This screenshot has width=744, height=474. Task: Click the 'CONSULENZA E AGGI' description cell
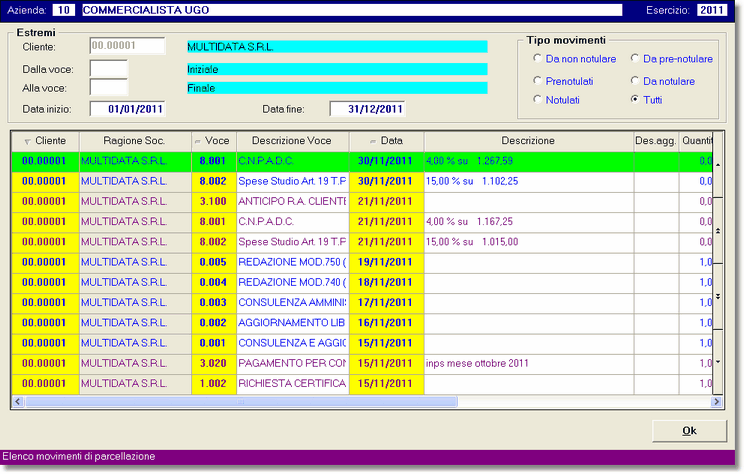tap(293, 344)
